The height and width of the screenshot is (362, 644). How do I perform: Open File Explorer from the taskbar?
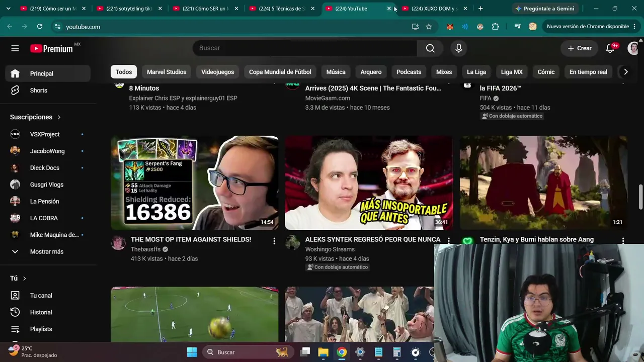click(x=323, y=352)
